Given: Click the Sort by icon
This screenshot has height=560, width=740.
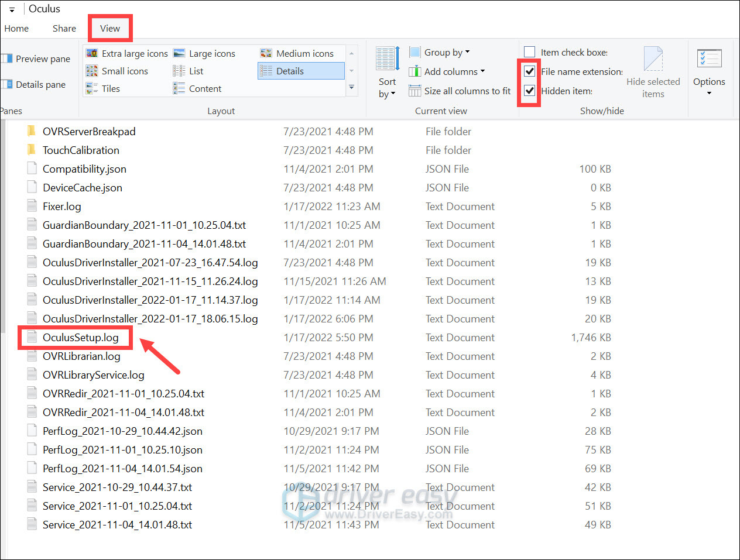Looking at the screenshot, I should [387, 59].
